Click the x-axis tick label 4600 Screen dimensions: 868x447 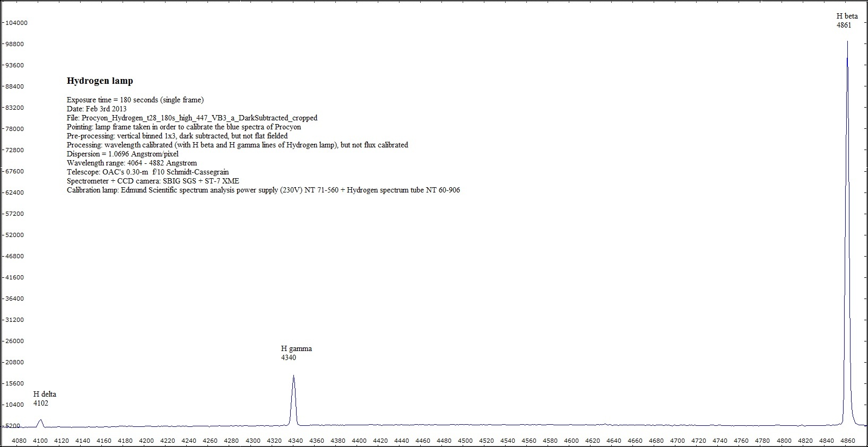(x=571, y=441)
